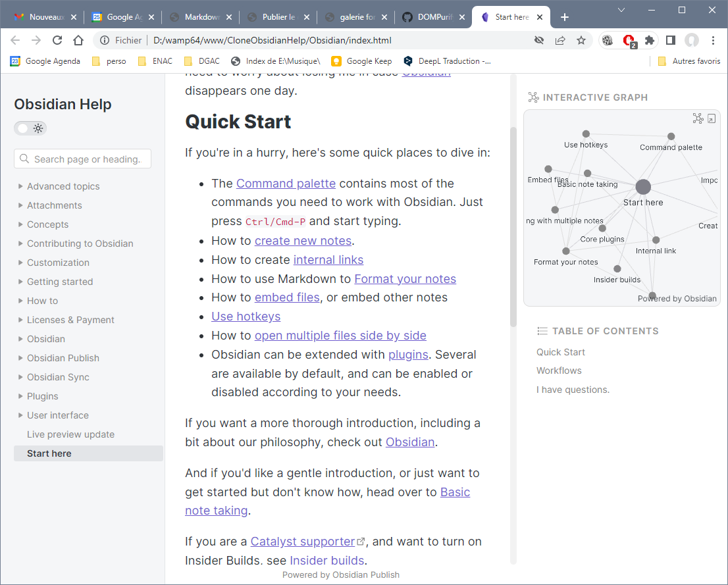This screenshot has width=728, height=585.
Task: Click the file info icon in address bar
Action: click(105, 40)
